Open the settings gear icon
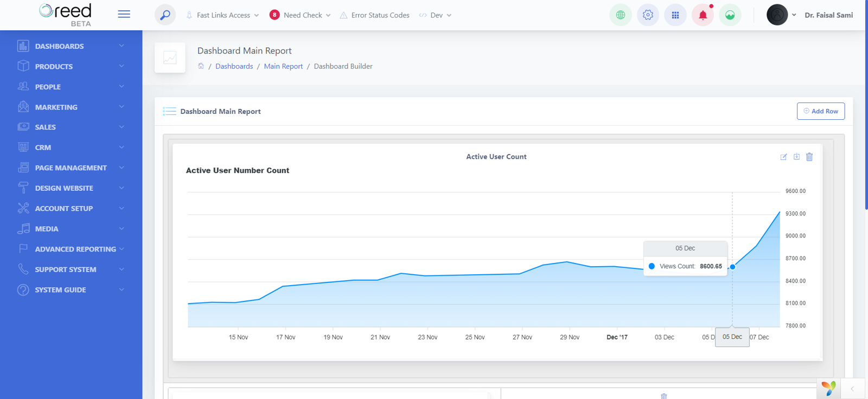The width and height of the screenshot is (868, 399). point(648,15)
